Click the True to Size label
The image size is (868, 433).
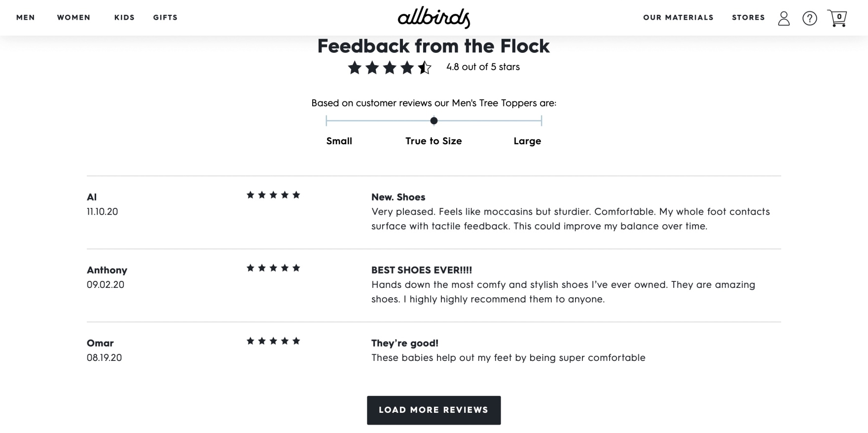(434, 141)
